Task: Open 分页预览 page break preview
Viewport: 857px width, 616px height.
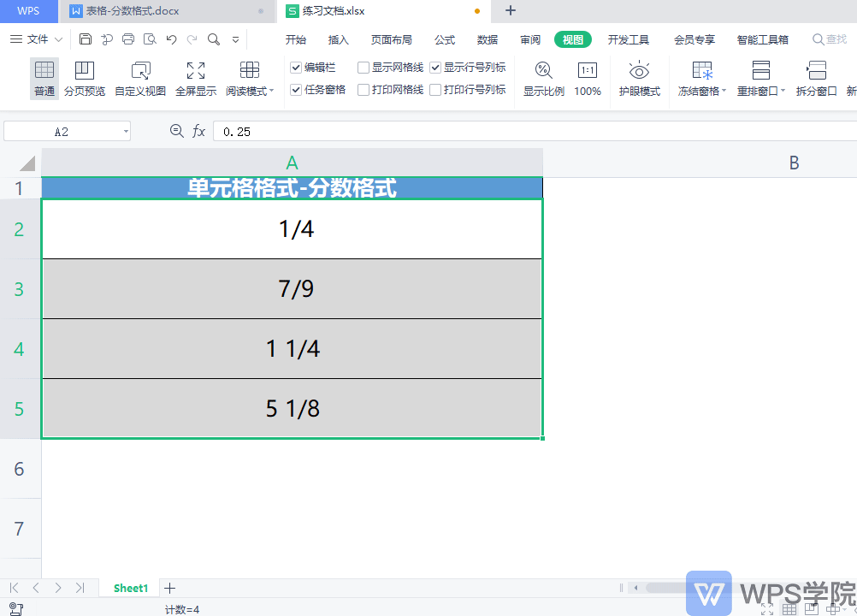Action: (84, 79)
